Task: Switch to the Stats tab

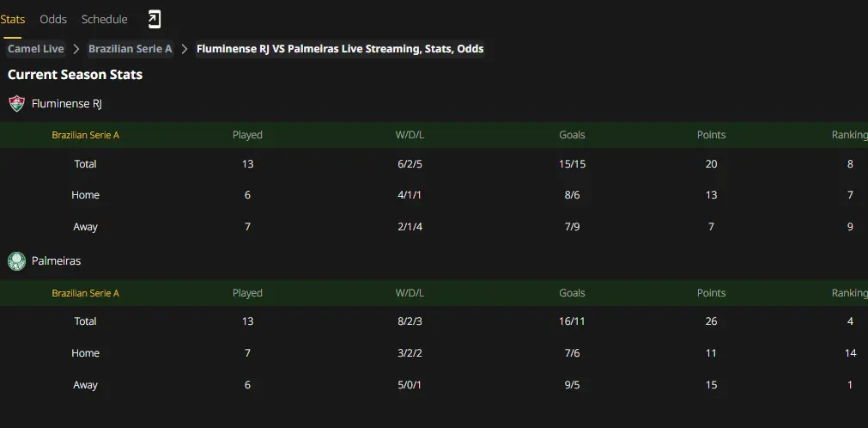Action: point(12,20)
